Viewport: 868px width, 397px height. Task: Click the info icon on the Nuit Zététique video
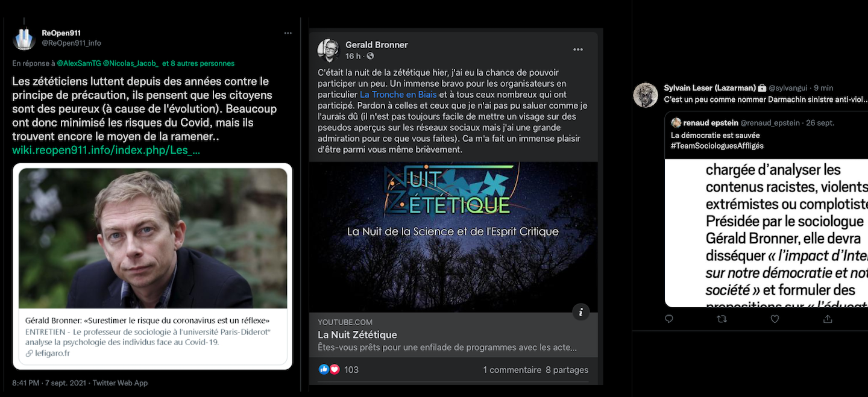581,312
